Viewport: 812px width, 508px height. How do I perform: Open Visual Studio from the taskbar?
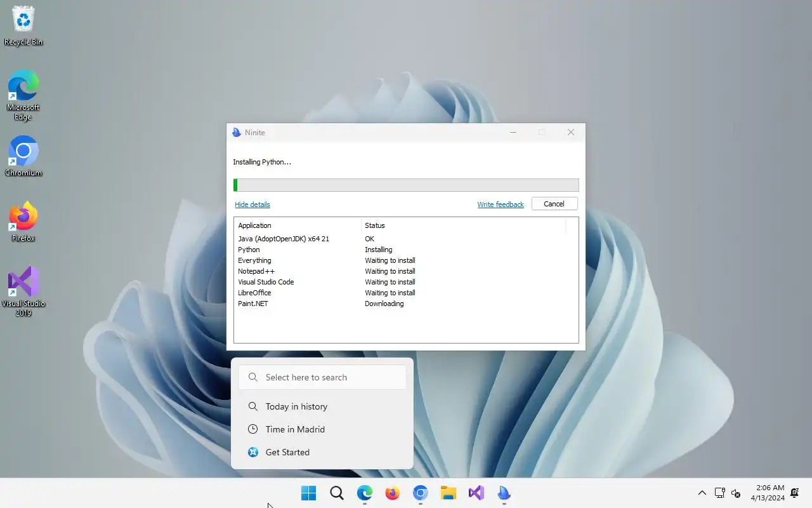(476, 493)
